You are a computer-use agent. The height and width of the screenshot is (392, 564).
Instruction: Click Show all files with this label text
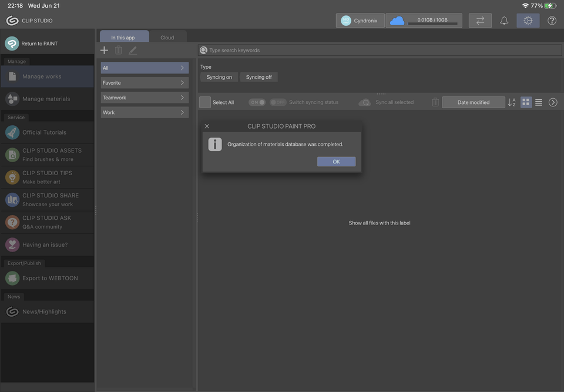coord(380,223)
